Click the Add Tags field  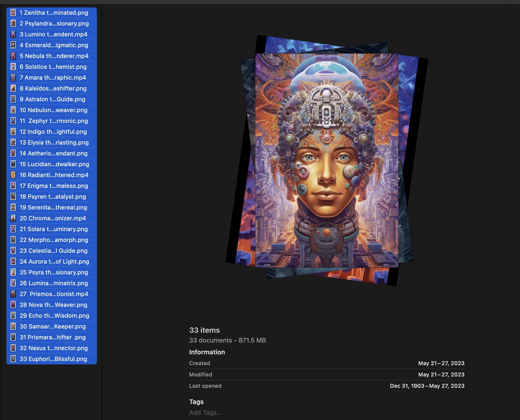[205, 413]
